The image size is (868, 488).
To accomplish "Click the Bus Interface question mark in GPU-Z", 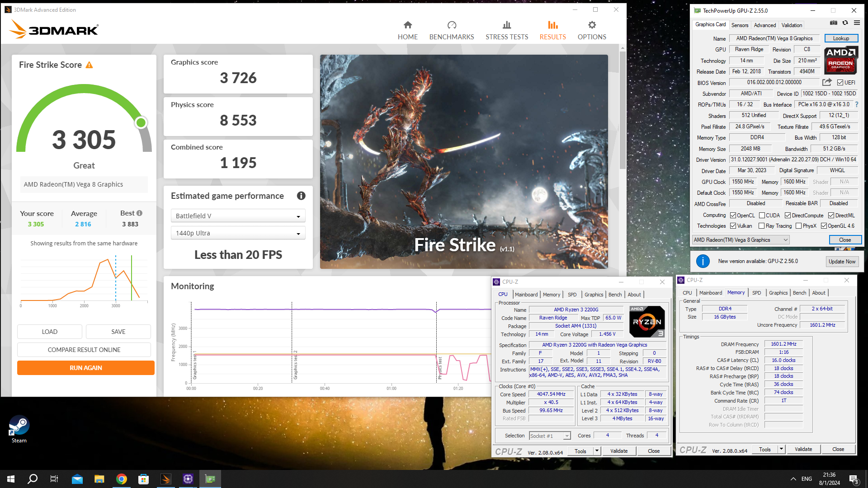I will pyautogui.click(x=857, y=104).
